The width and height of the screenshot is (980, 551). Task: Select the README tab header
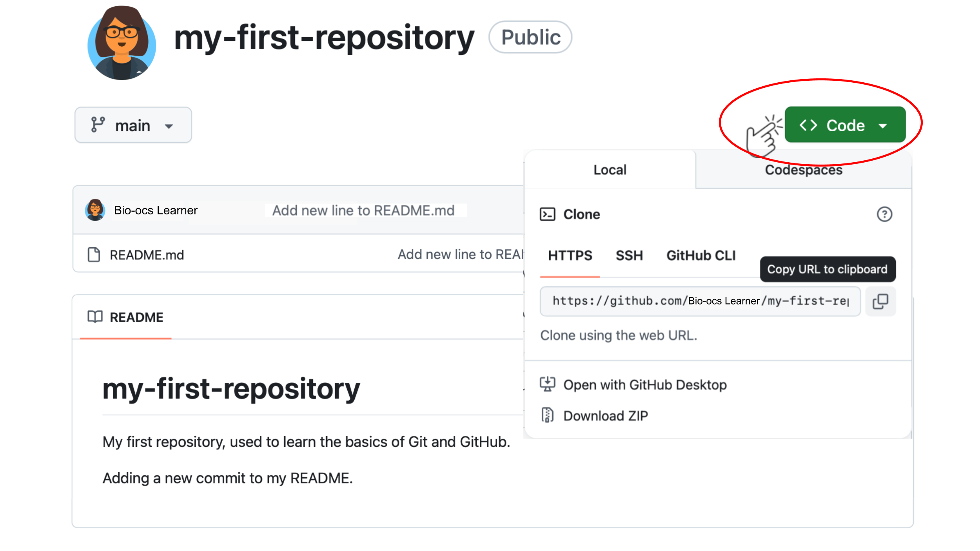[x=125, y=317]
